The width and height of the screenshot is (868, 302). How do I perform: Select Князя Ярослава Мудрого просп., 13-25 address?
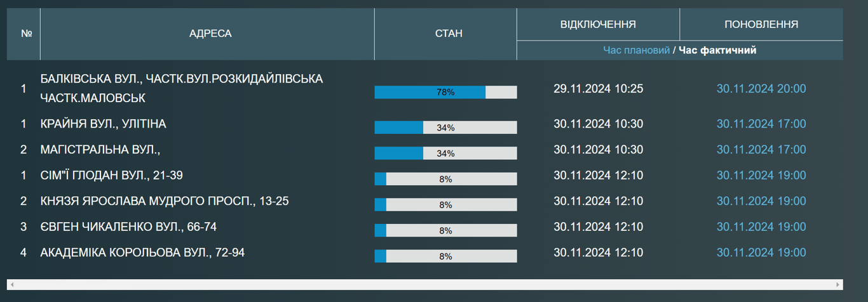pyautogui.click(x=164, y=201)
